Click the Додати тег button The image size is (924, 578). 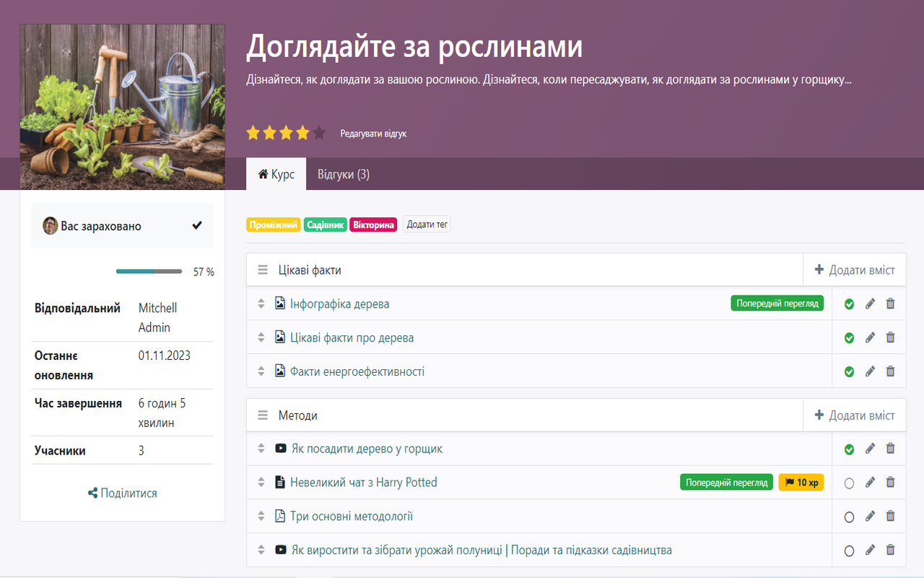click(x=427, y=225)
